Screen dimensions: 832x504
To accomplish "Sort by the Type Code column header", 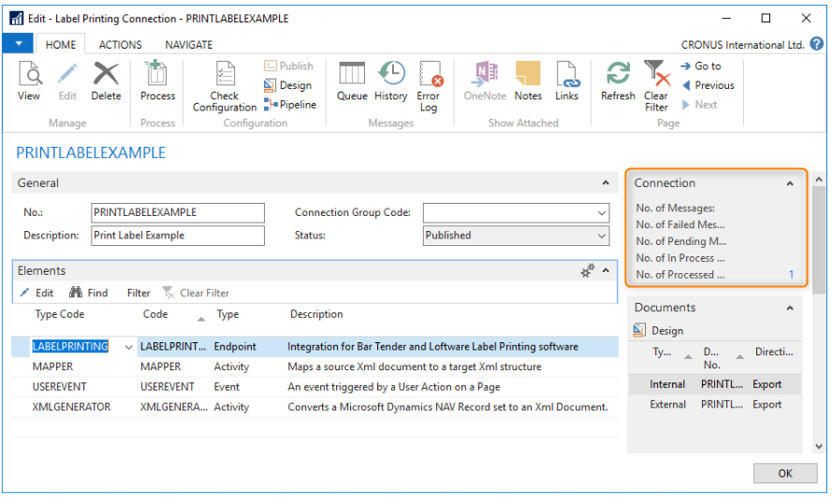I will [x=60, y=314].
